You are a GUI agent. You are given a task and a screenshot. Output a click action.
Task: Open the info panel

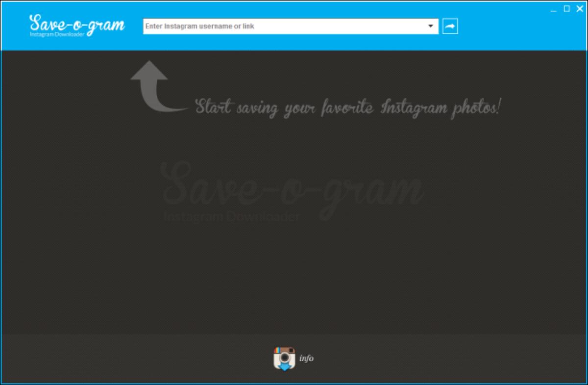point(306,359)
